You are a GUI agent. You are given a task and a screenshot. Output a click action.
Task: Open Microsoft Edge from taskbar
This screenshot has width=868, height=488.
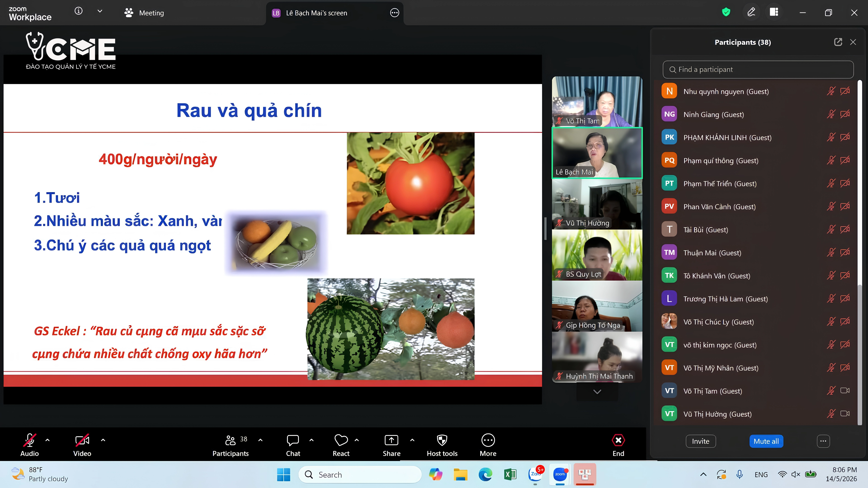click(485, 475)
